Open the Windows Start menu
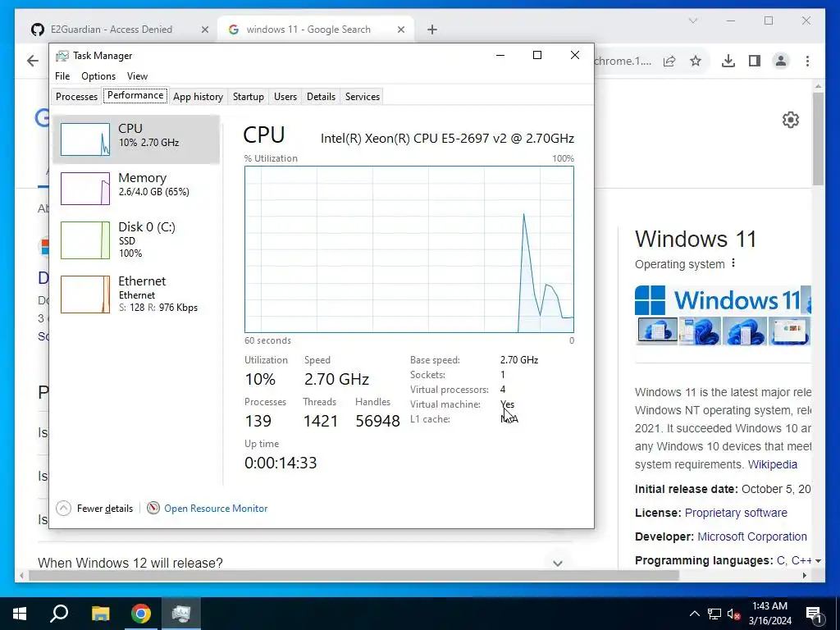Screen dimensions: 840x630 20,614
